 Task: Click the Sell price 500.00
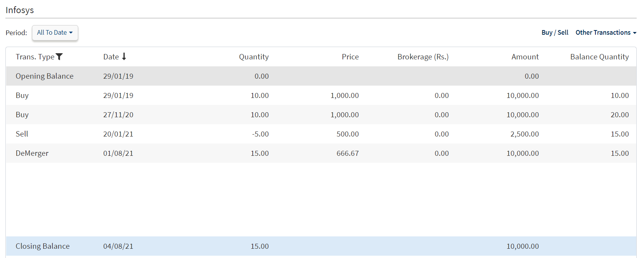(x=347, y=134)
